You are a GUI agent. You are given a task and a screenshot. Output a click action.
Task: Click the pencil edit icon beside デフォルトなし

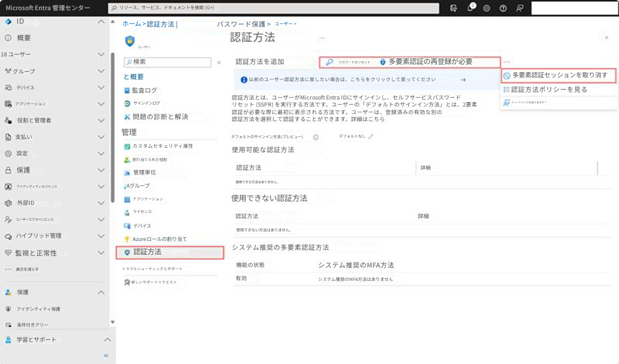(371, 136)
